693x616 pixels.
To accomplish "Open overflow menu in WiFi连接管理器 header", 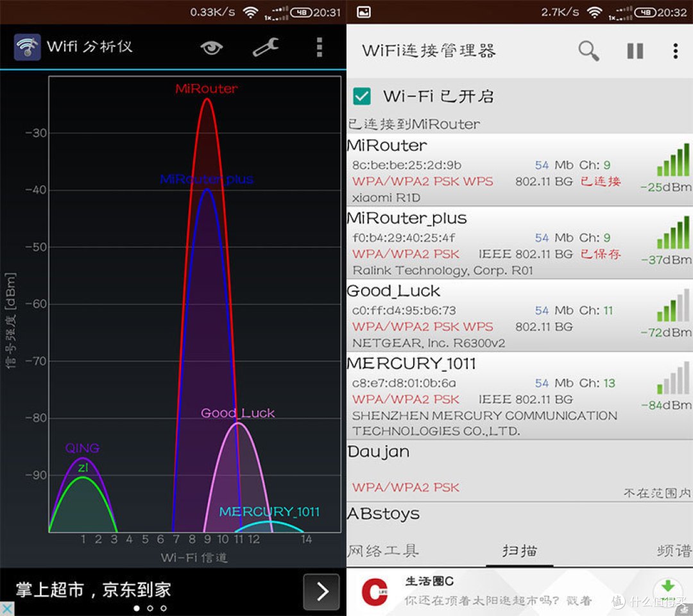I will click(675, 51).
